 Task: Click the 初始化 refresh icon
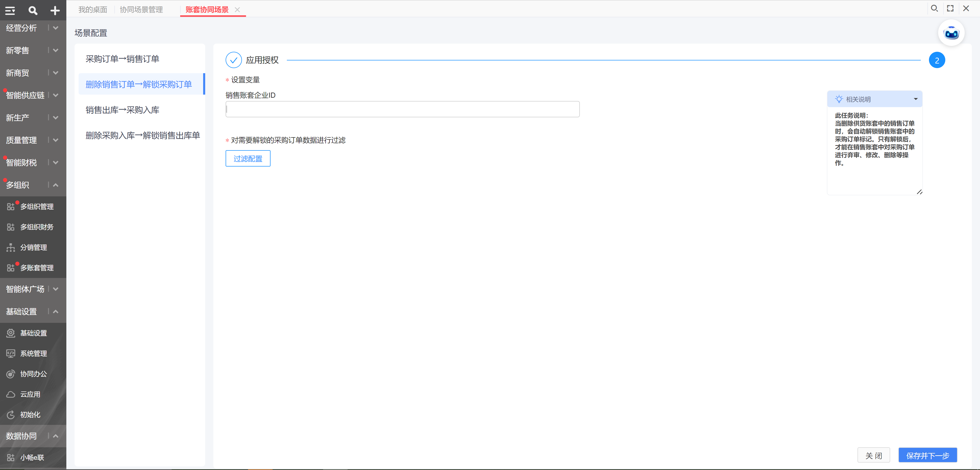point(11,415)
